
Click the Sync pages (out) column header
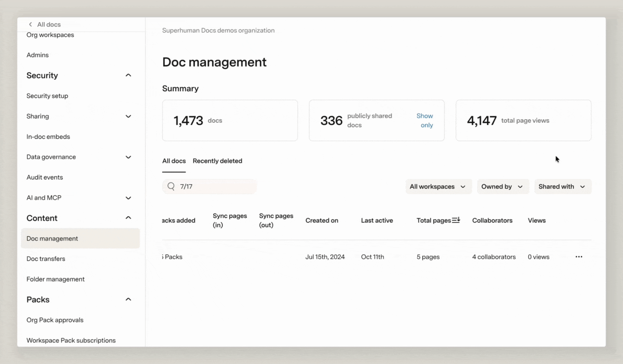point(276,220)
